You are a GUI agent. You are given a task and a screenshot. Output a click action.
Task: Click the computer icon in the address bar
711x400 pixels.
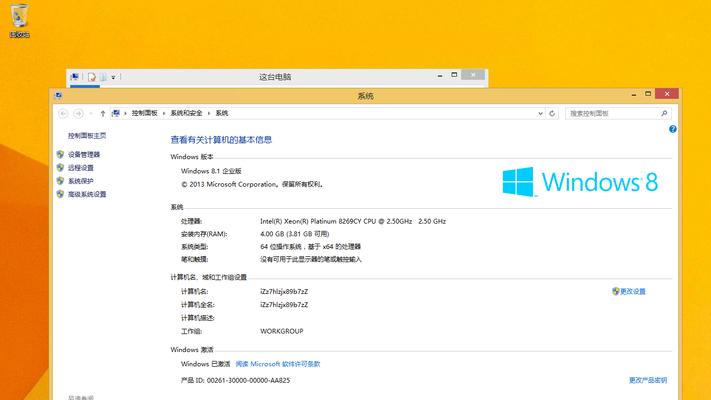(x=116, y=113)
